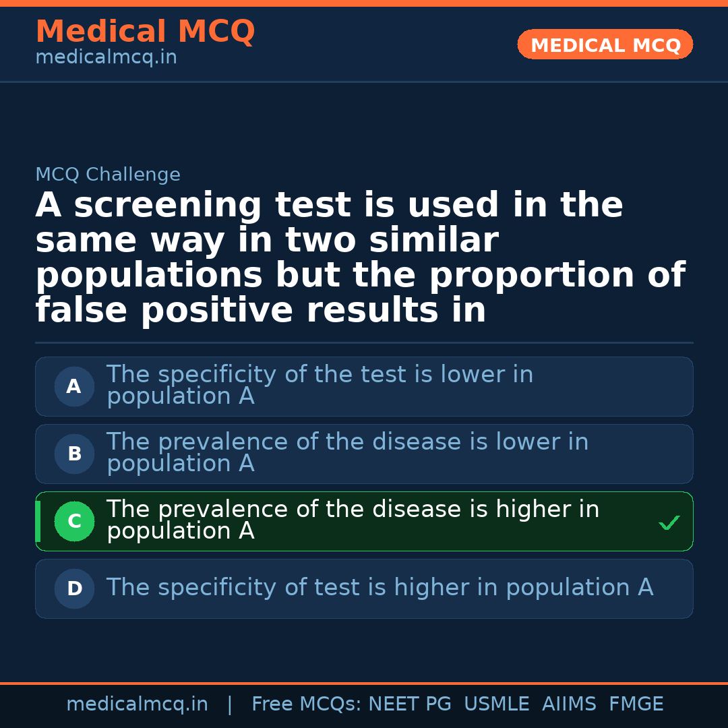This screenshot has width=728, height=728.
Task: Click the "Free MCQs:" footer label
Action: tap(307, 704)
